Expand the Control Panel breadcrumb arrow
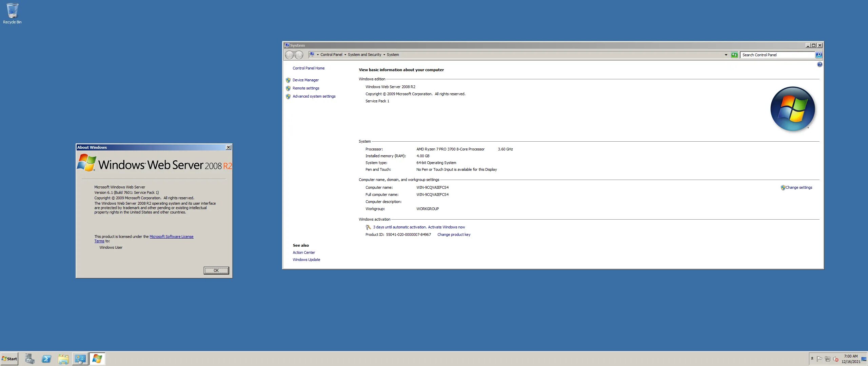Viewport: 868px width, 366px height. [345, 55]
